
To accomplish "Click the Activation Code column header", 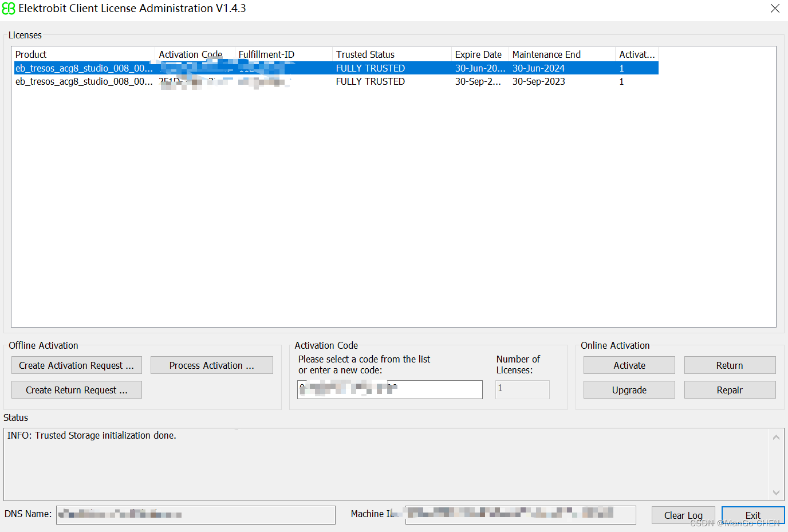I will tap(195, 54).
